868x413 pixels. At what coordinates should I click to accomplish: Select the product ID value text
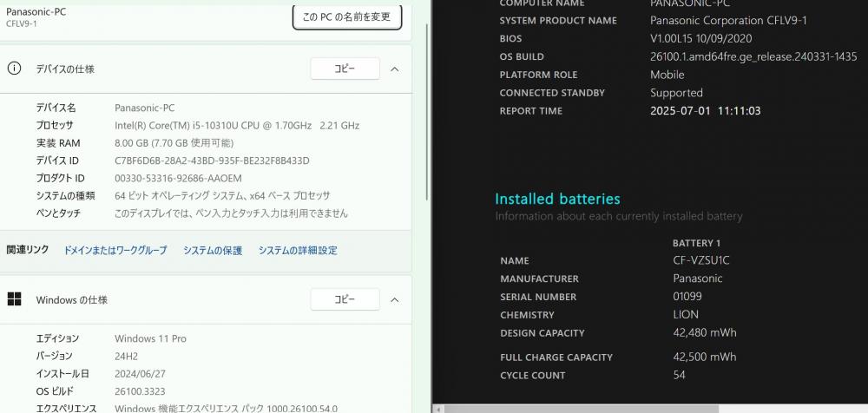(178, 178)
